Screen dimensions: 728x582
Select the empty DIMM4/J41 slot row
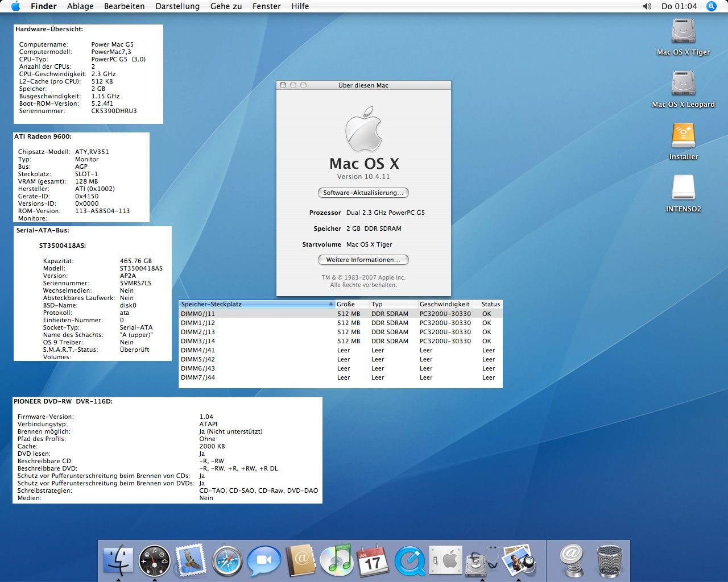(341, 350)
